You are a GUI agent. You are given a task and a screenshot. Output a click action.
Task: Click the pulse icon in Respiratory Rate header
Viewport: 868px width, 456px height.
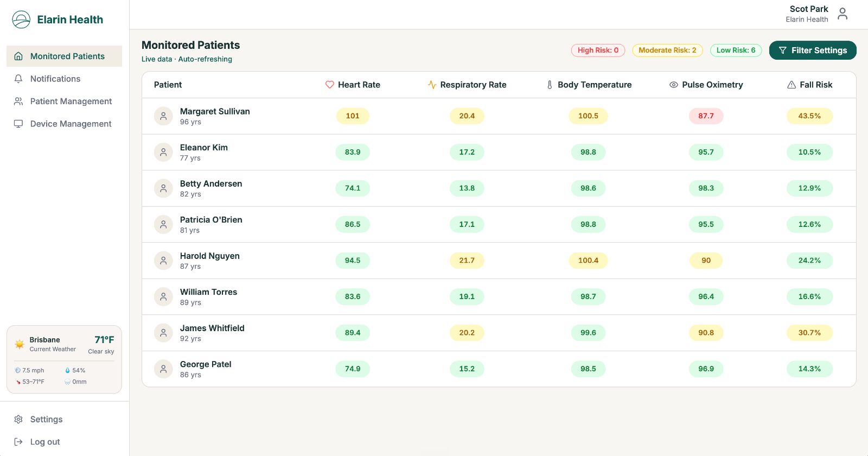click(432, 85)
